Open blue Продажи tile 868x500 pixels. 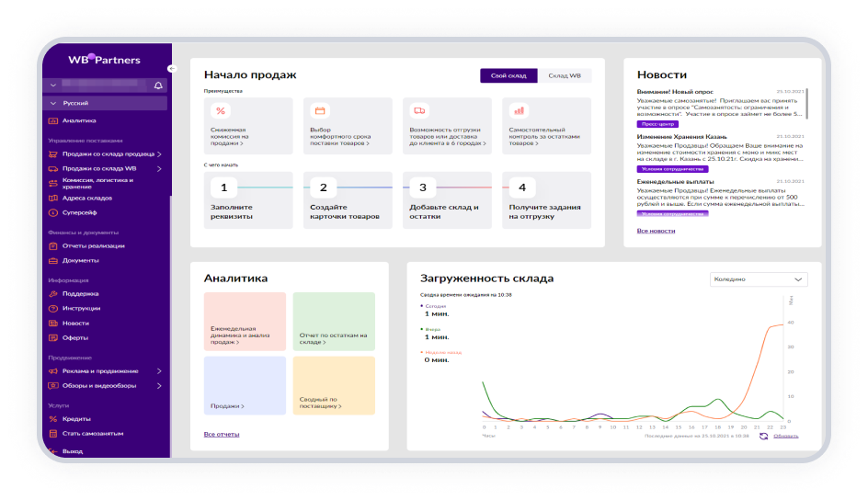245,385
